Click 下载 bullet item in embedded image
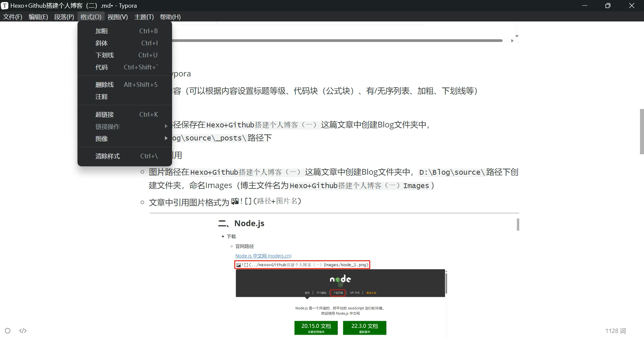Image resolution: width=644 pixels, height=338 pixels. pyautogui.click(x=231, y=237)
